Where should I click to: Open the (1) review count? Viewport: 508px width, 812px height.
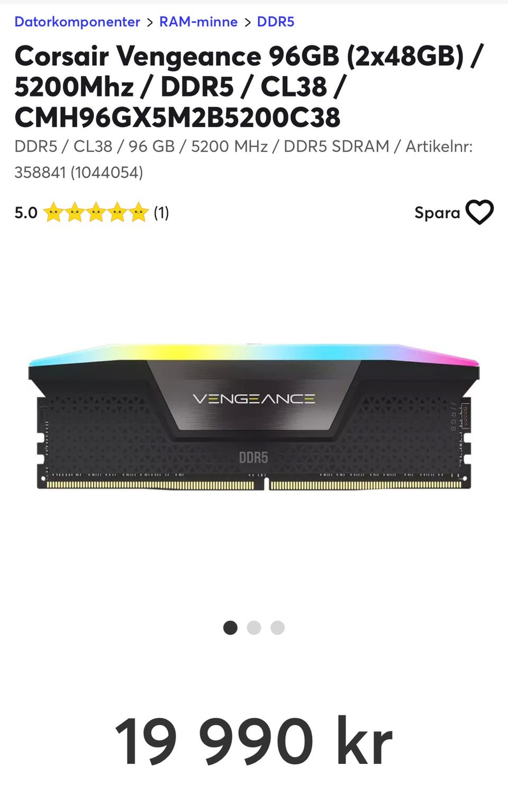pos(161,212)
